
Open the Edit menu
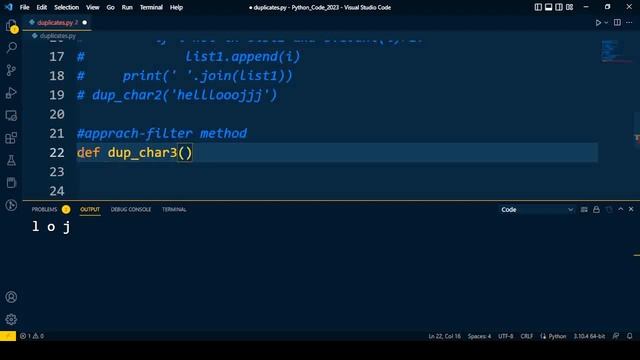(x=42, y=7)
